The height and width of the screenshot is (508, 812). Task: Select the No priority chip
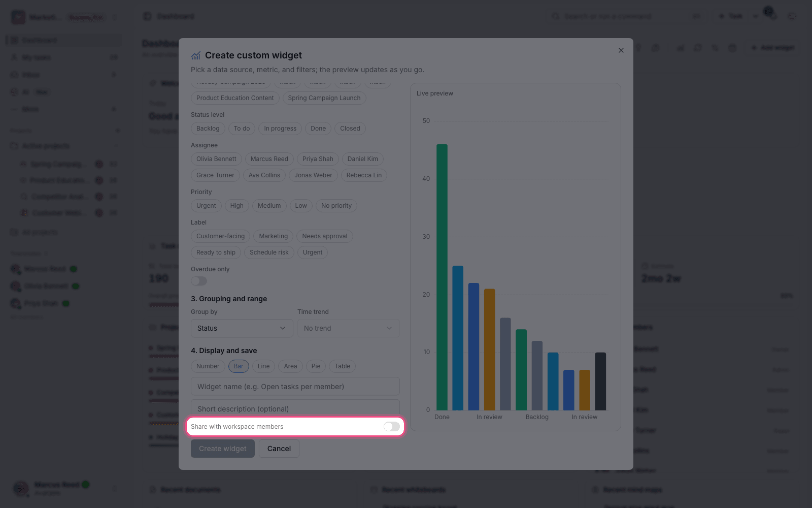tap(336, 206)
